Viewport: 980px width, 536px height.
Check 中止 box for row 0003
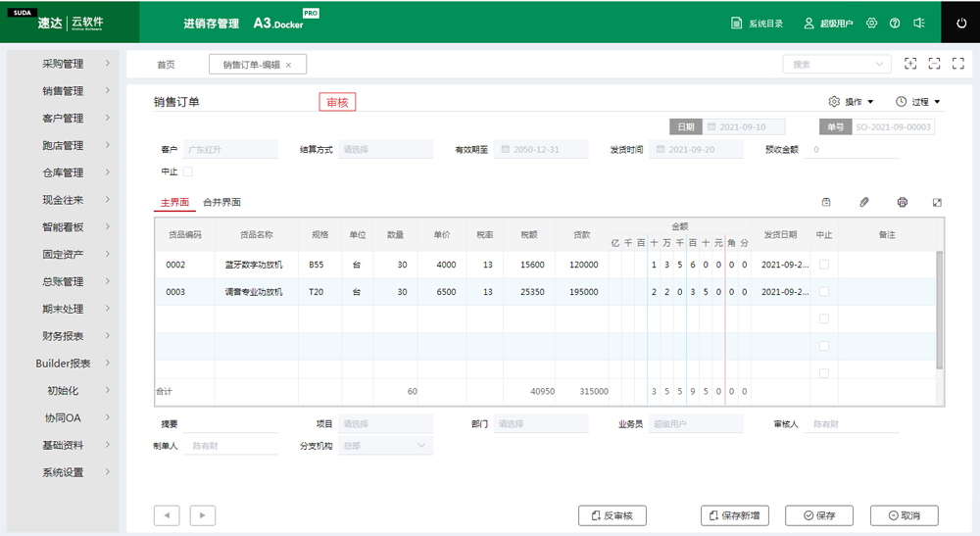823,292
